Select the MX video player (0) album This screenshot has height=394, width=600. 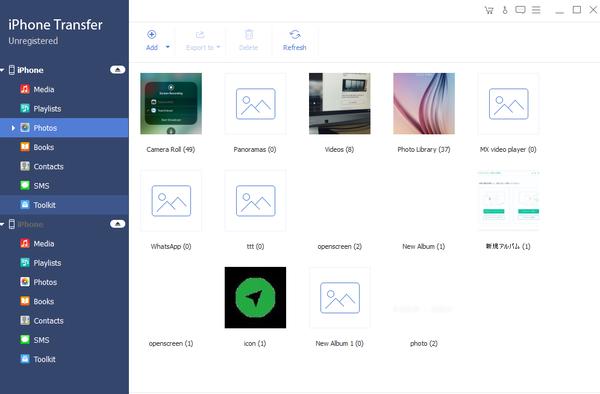(509, 104)
